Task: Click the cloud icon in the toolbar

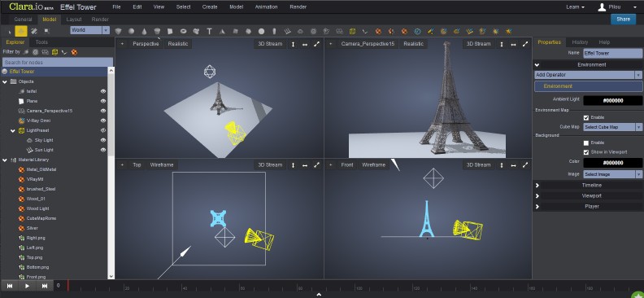Action: 301,31
